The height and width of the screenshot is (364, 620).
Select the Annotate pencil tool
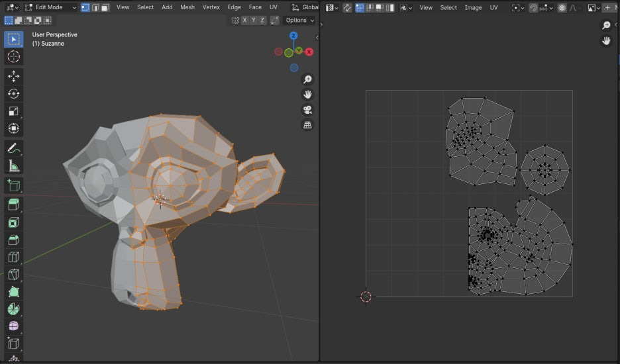[x=13, y=149]
